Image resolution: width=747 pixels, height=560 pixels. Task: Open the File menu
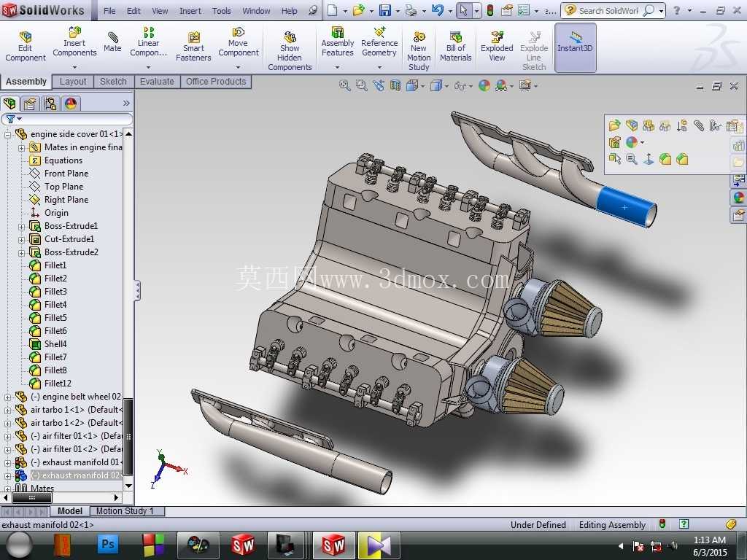[x=109, y=10]
